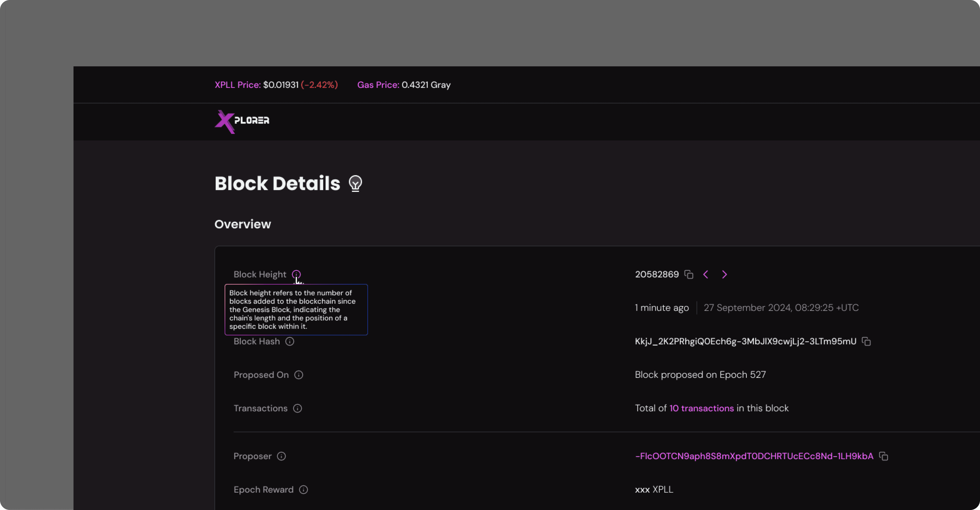This screenshot has height=510, width=980.
Task: Click the Block Details heading
Action: [277, 183]
